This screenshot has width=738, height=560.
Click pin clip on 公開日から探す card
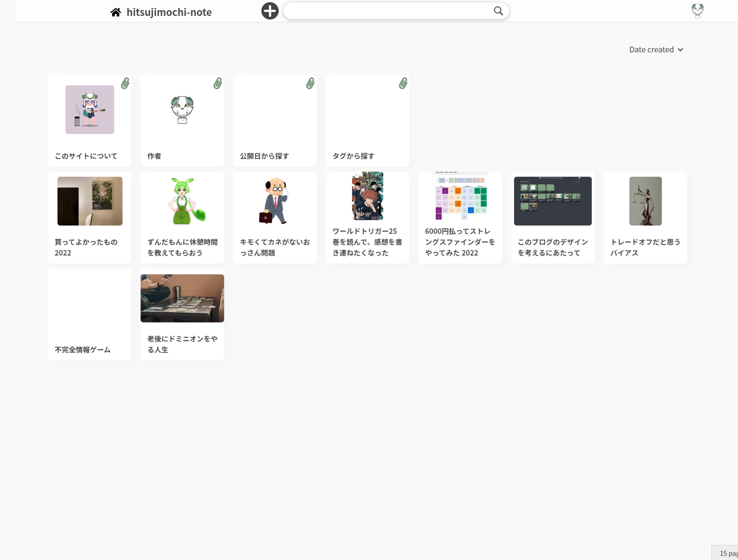[310, 83]
